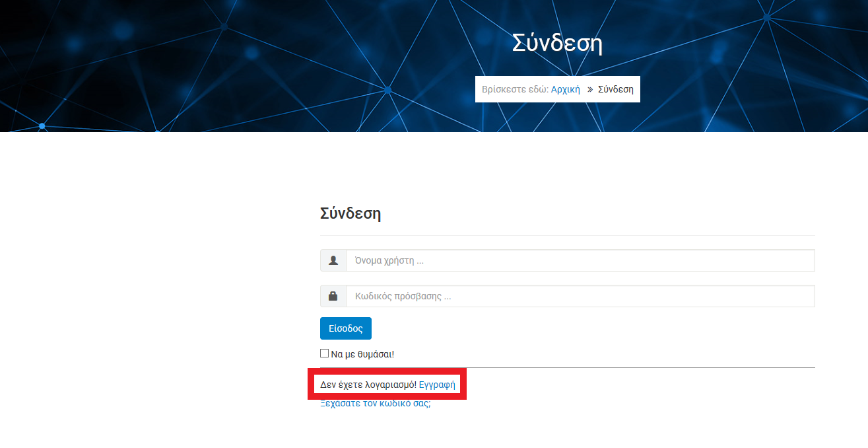The height and width of the screenshot is (448, 868).
Task: Enable the Να με θυμάσαι checkbox
Action: (x=324, y=354)
